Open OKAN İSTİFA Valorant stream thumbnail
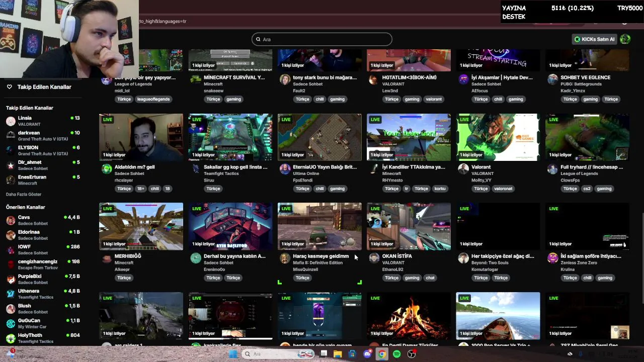 pyautogui.click(x=409, y=226)
